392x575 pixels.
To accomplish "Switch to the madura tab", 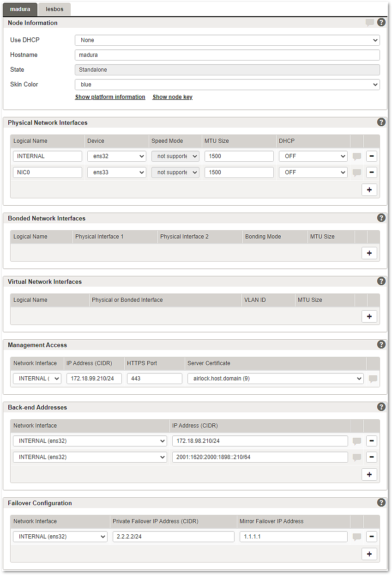I will [x=20, y=9].
